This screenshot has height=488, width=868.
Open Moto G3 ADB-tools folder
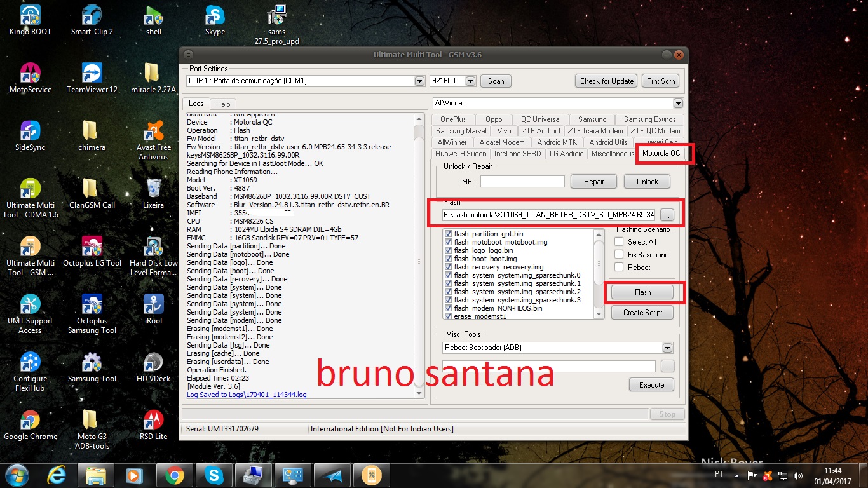[x=92, y=430]
